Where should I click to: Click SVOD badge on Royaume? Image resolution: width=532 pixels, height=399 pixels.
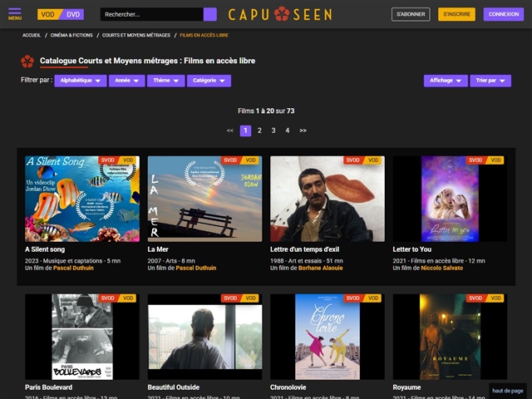click(475, 298)
